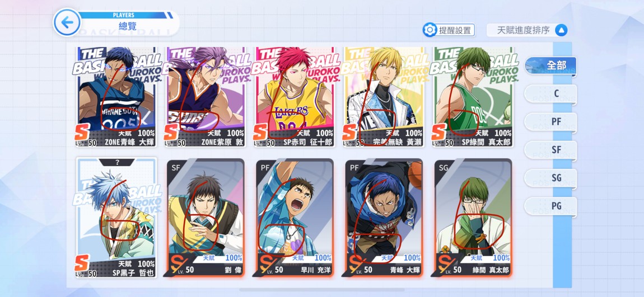Filter players by PF position
Image resolution: width=644 pixels, height=297 pixels.
(x=550, y=122)
